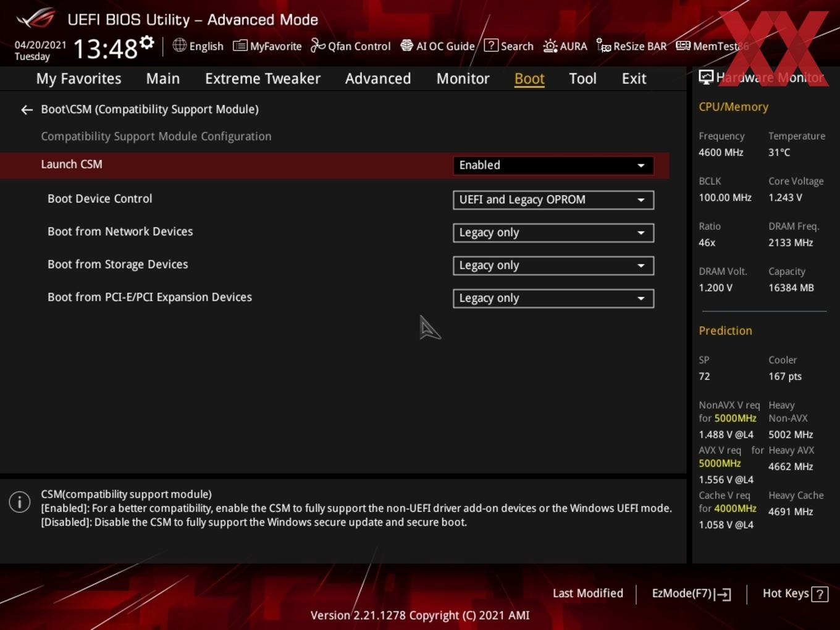
Task: Select Boot from Network Devices label
Action: coord(120,232)
